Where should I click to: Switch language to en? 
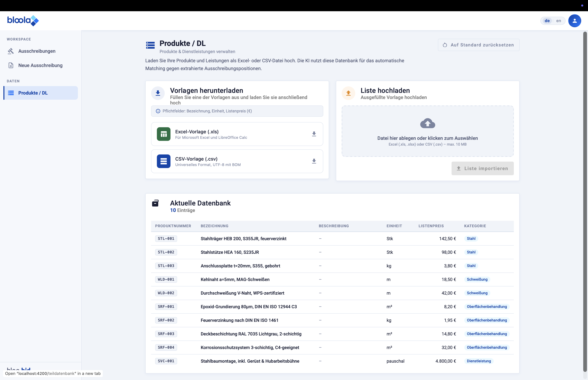[x=558, y=21]
